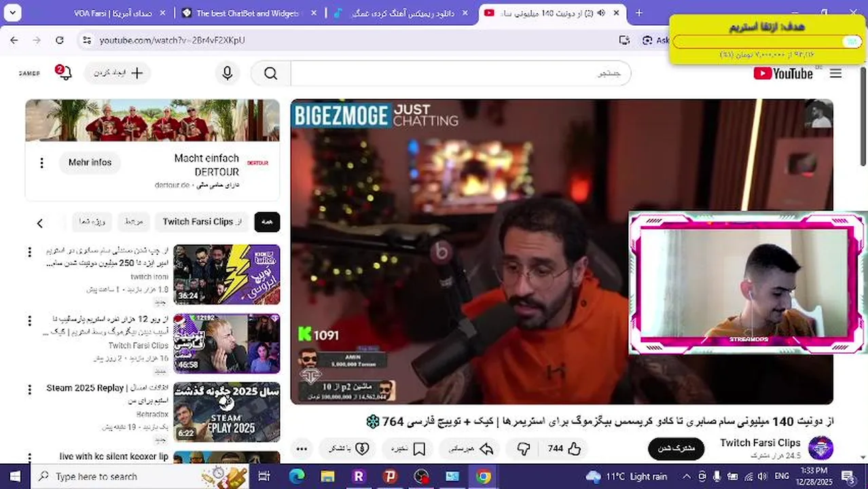Open options for twitch ironi video

click(29, 253)
